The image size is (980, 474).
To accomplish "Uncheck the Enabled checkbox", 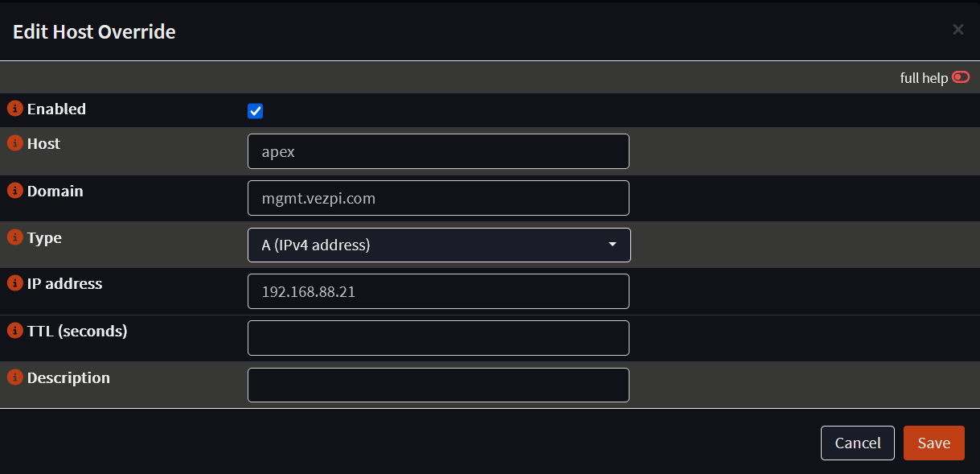I will click(x=256, y=111).
